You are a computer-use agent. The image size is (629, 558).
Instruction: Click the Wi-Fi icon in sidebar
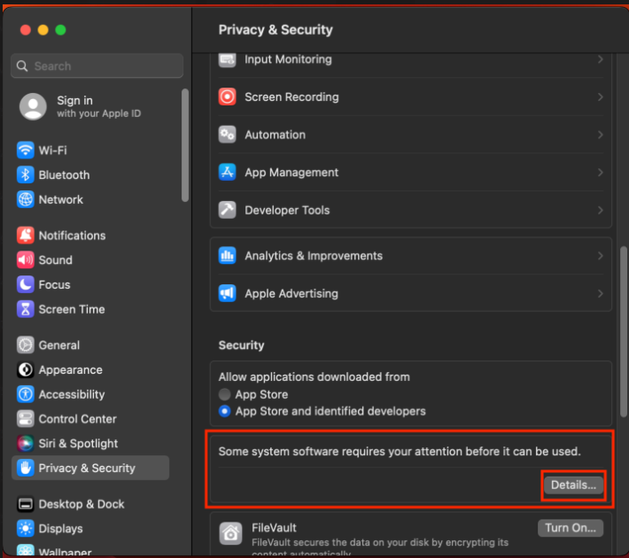(x=26, y=150)
